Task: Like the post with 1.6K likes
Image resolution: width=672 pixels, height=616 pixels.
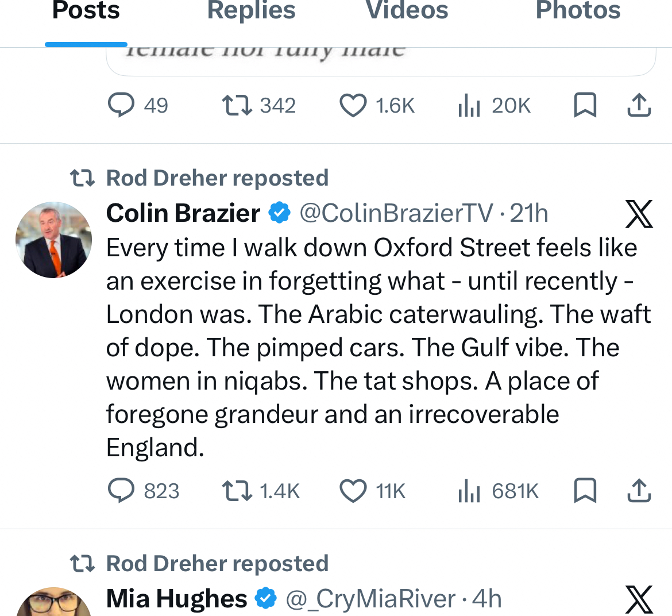Action: click(353, 105)
